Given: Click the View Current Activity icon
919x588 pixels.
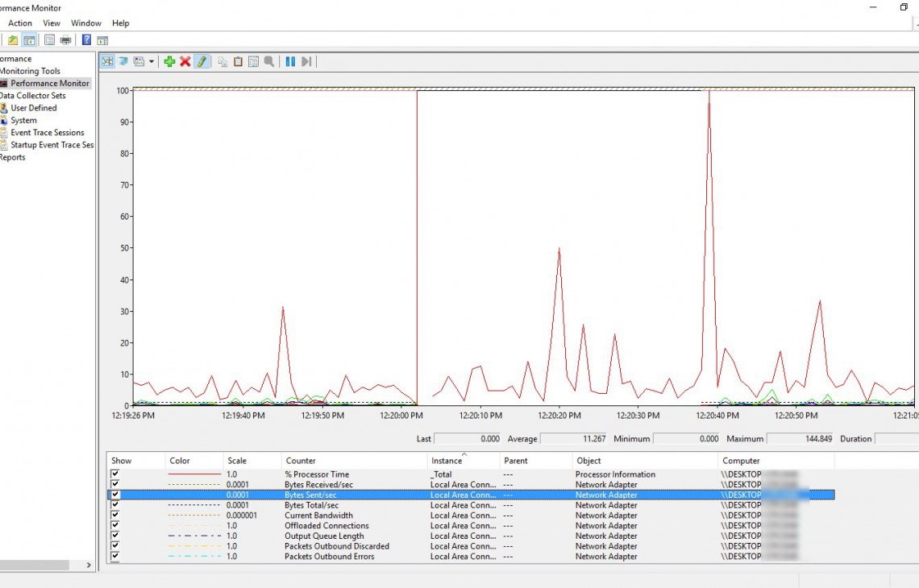Looking at the screenshot, I should [107, 61].
